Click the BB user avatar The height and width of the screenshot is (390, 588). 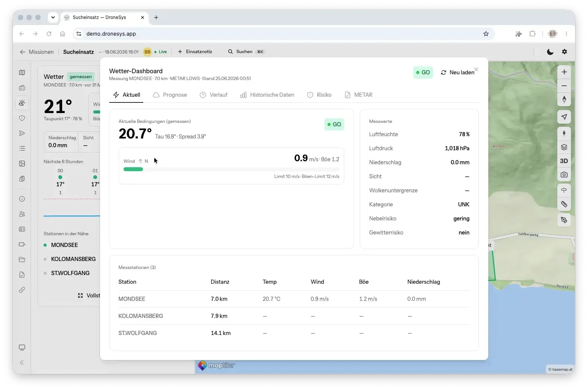[x=147, y=52]
